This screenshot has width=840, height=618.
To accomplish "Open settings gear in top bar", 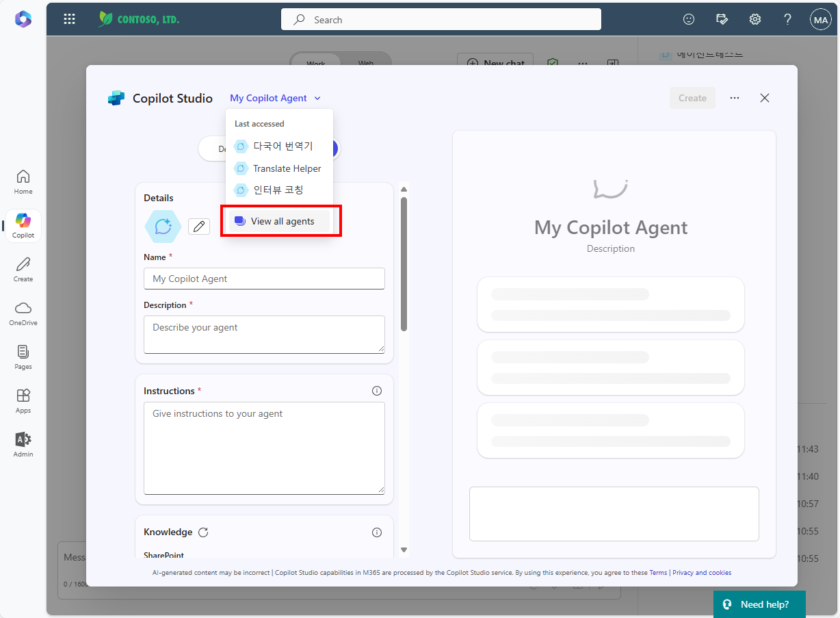I will click(755, 19).
